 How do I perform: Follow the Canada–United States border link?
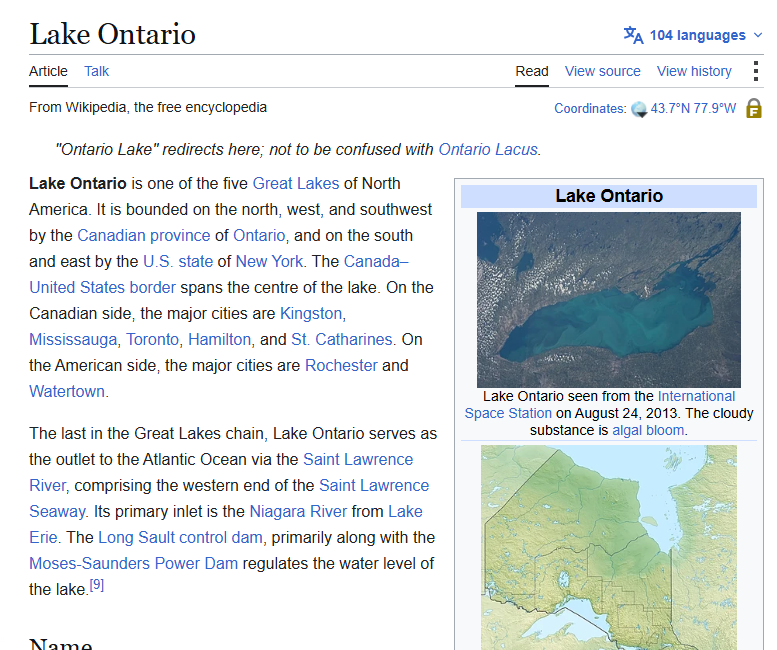[103, 287]
